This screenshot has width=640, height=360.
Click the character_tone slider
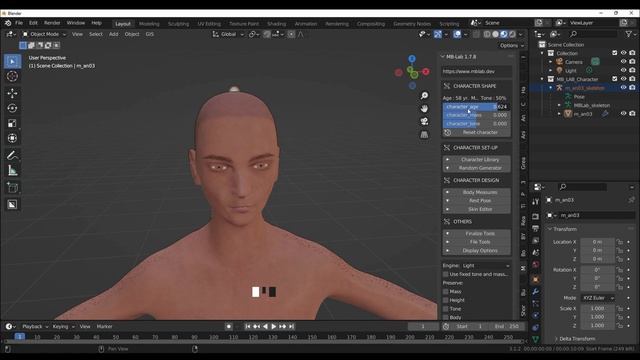(476, 124)
